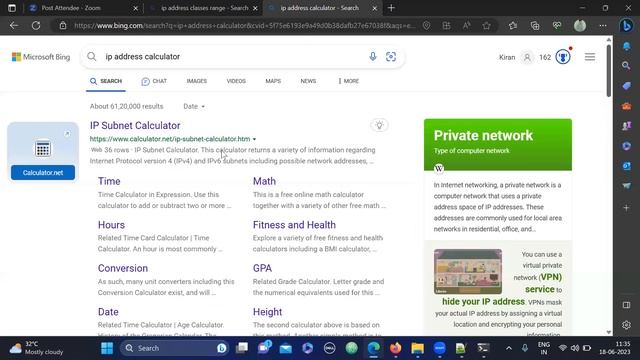
Task: Open the MORE search categories menu
Action: pyautogui.click(x=349, y=81)
